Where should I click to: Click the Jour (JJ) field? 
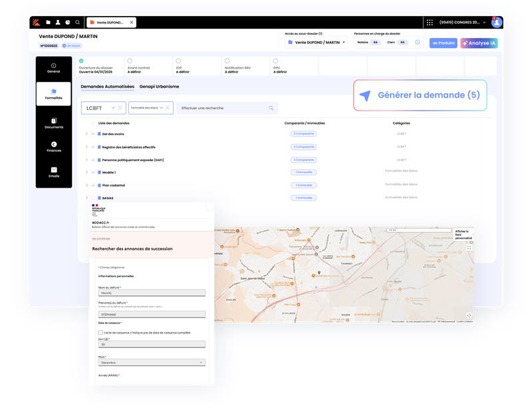[x=152, y=345]
